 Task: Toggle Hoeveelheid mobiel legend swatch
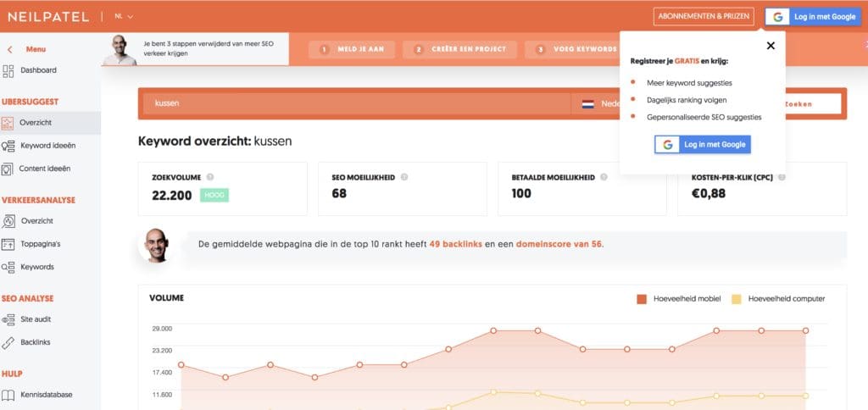(x=642, y=299)
